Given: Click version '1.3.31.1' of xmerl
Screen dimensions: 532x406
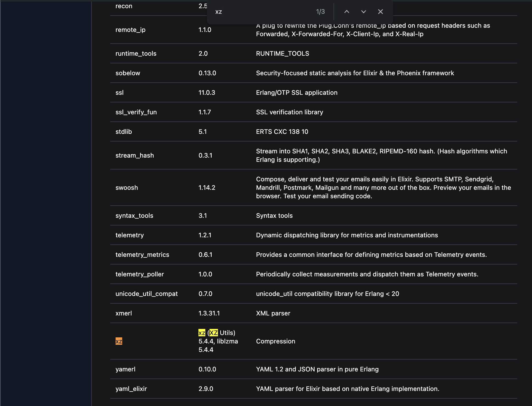Looking at the screenshot, I should [209, 313].
